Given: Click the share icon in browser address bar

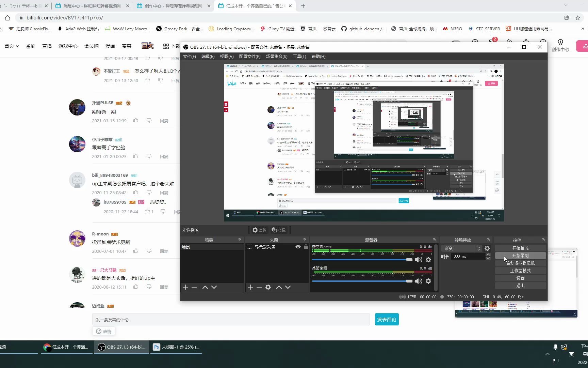Looking at the screenshot, I should click(567, 18).
